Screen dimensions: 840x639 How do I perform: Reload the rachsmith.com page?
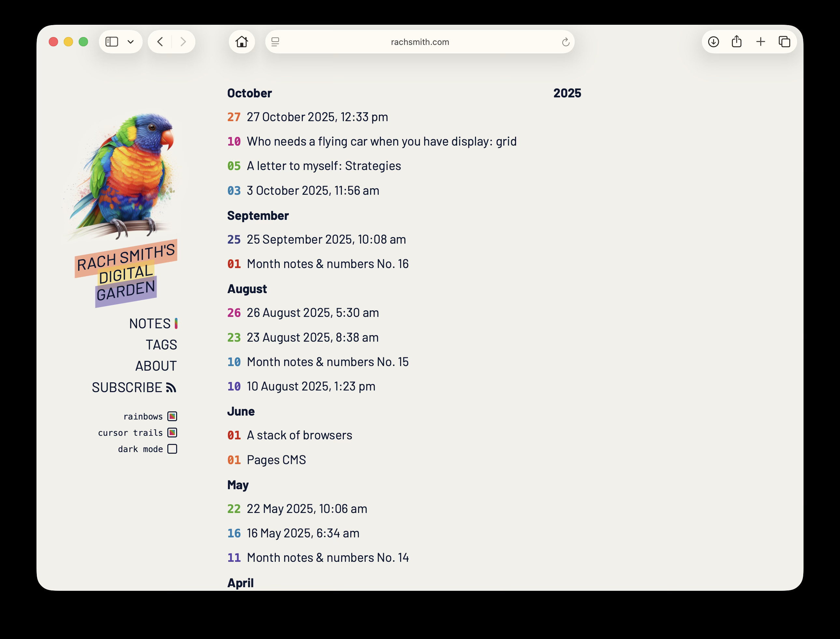click(x=566, y=42)
